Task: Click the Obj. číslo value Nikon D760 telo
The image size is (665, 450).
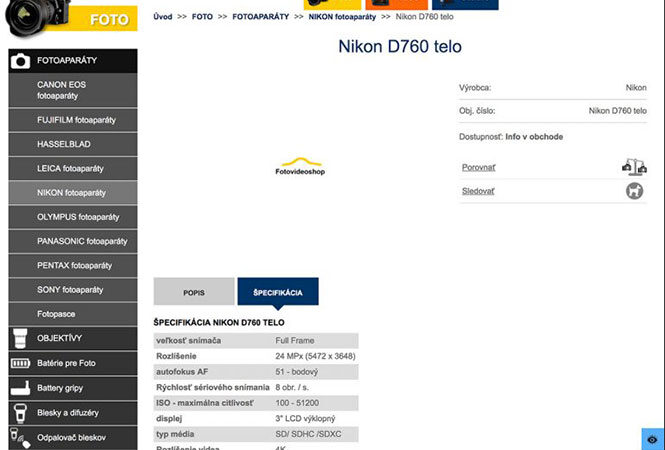Action: 618,111
